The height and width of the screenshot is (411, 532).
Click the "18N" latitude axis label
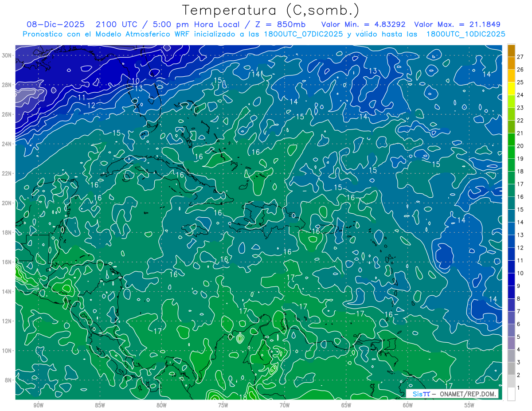pos(7,232)
